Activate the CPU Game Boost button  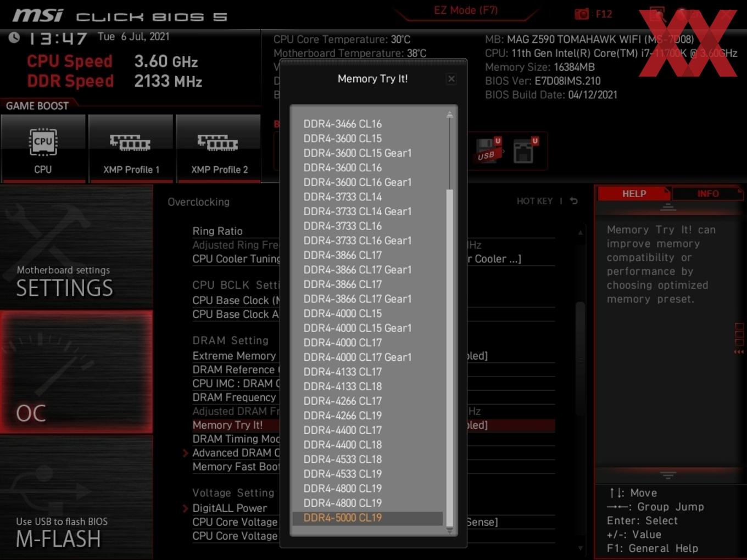click(x=43, y=148)
